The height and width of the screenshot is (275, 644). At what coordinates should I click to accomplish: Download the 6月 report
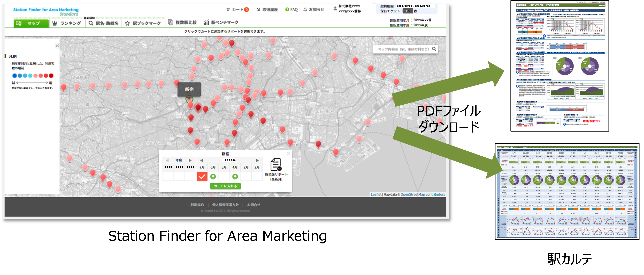[213, 177]
